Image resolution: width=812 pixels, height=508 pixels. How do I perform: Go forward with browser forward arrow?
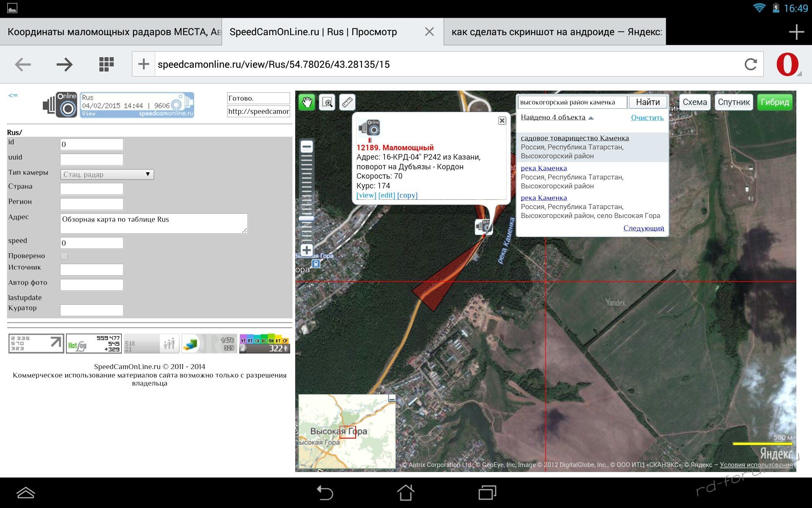click(x=64, y=64)
